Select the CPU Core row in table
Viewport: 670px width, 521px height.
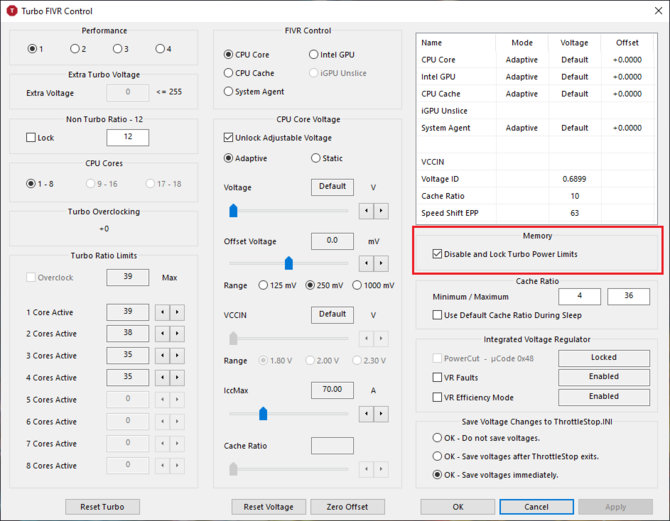coord(536,60)
